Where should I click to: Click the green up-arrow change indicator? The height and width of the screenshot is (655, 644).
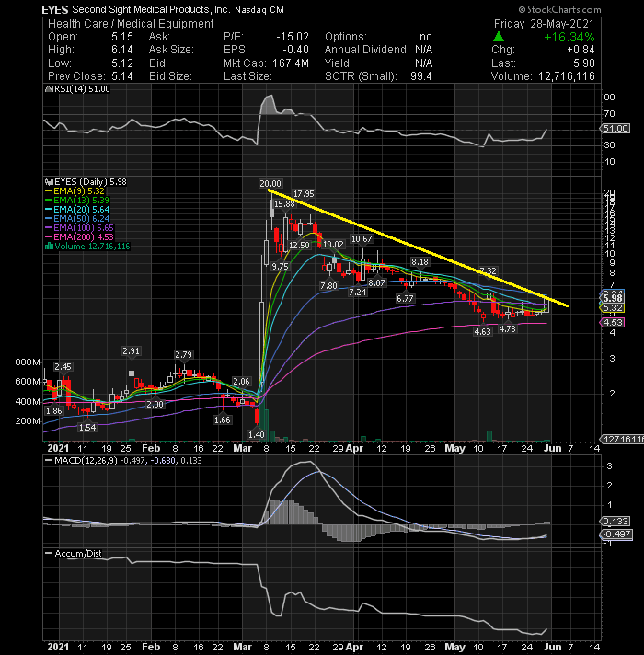pyautogui.click(x=499, y=37)
